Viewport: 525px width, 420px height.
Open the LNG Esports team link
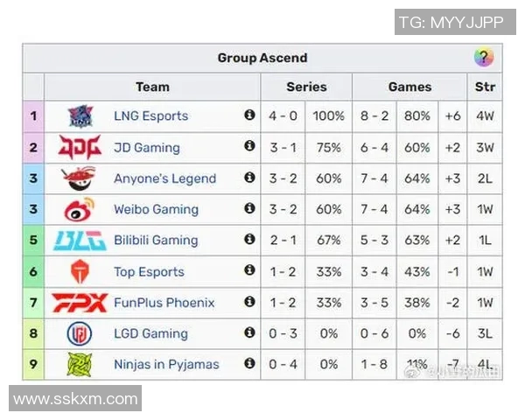click(x=150, y=115)
